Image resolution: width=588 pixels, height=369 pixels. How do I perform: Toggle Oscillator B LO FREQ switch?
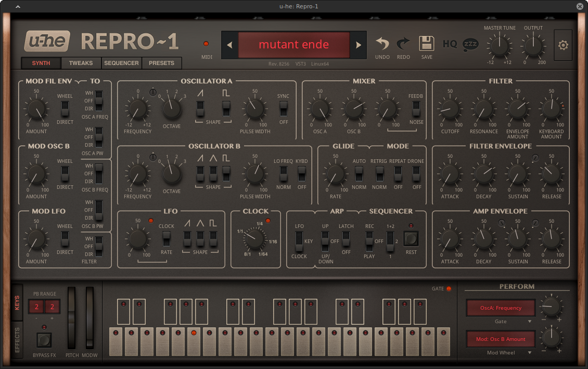tap(284, 174)
